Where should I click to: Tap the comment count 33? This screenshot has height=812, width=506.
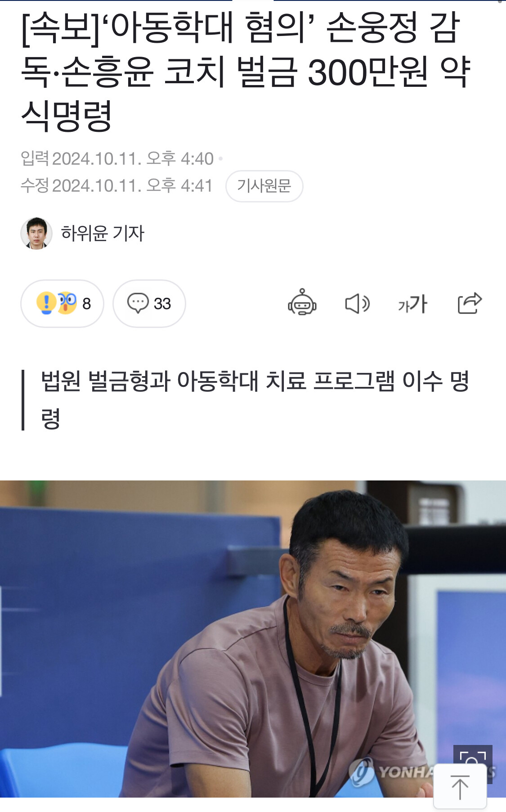click(x=162, y=304)
